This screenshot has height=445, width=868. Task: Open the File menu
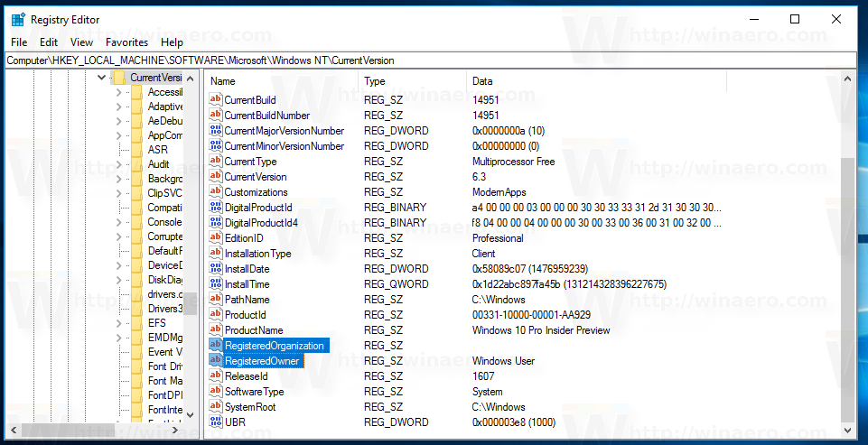(x=19, y=42)
